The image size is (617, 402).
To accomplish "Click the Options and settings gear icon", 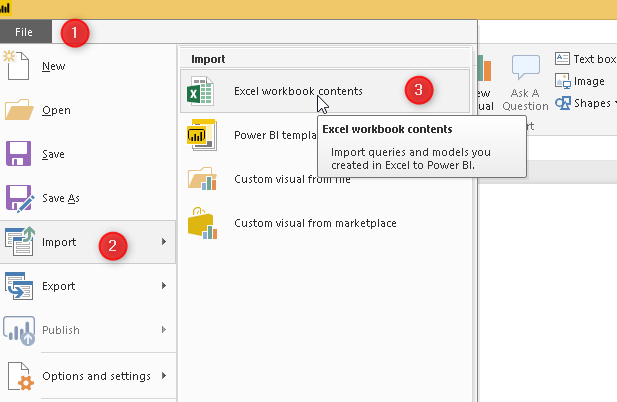I will pyautogui.click(x=20, y=376).
